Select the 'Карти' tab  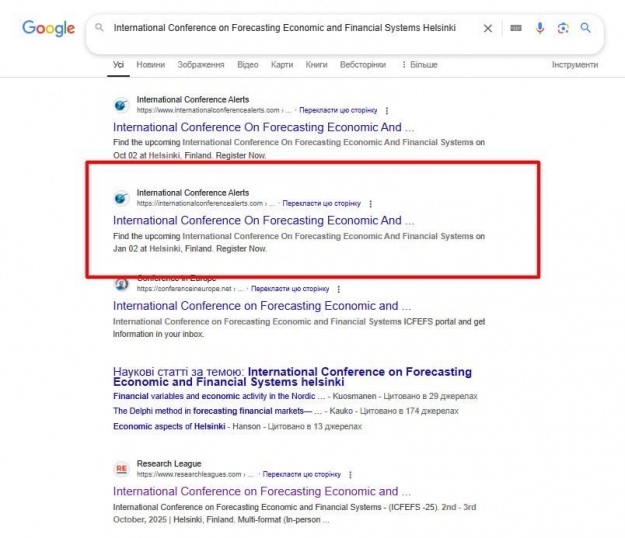pyautogui.click(x=282, y=65)
